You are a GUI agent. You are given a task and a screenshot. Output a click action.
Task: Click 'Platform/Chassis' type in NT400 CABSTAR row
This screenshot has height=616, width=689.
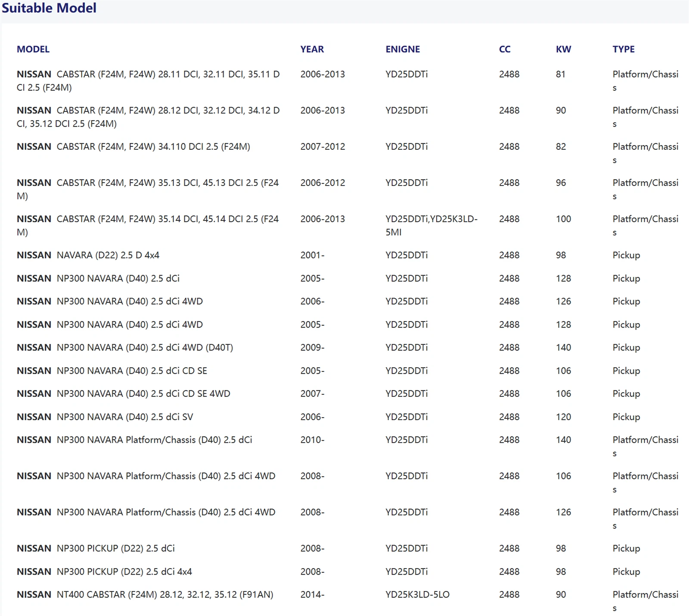[645, 601]
